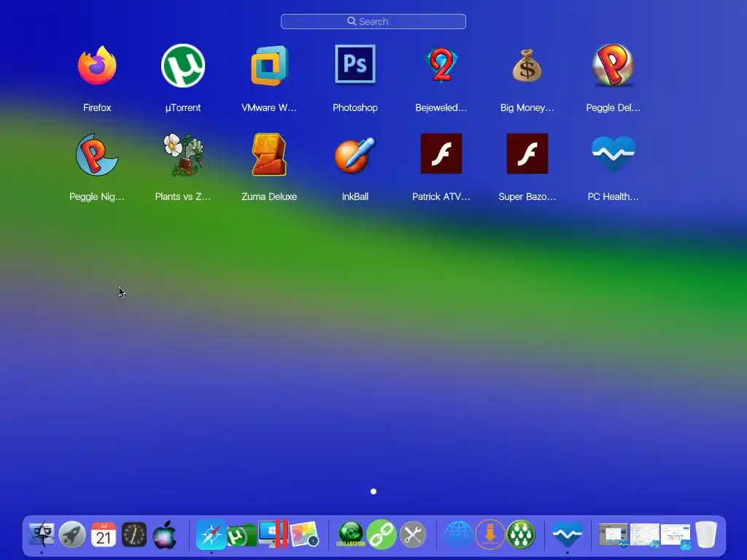747x560 pixels.
Task: Click the Launchpad search field
Action: pyautogui.click(x=373, y=21)
